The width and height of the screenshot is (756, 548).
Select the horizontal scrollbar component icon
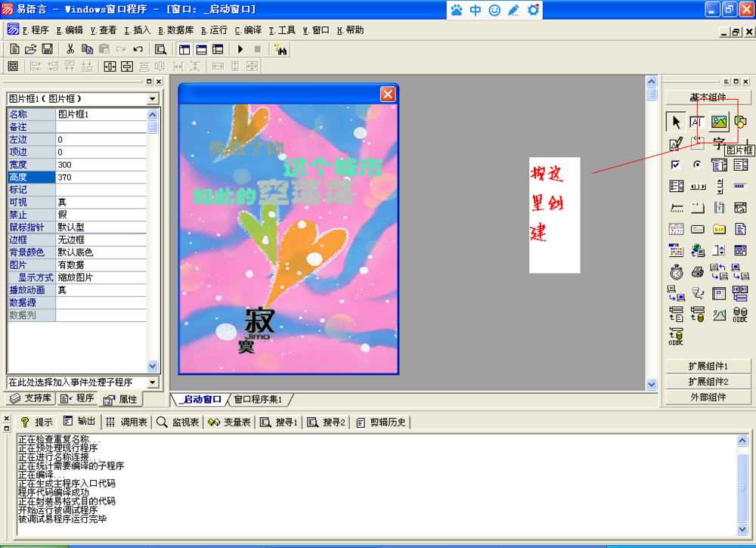(698, 187)
